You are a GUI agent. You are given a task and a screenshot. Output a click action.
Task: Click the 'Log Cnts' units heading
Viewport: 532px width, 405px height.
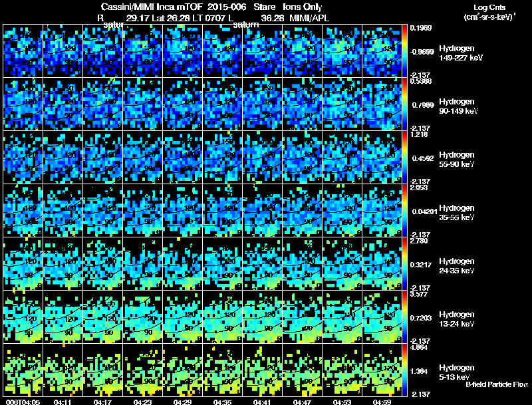tap(489, 7)
